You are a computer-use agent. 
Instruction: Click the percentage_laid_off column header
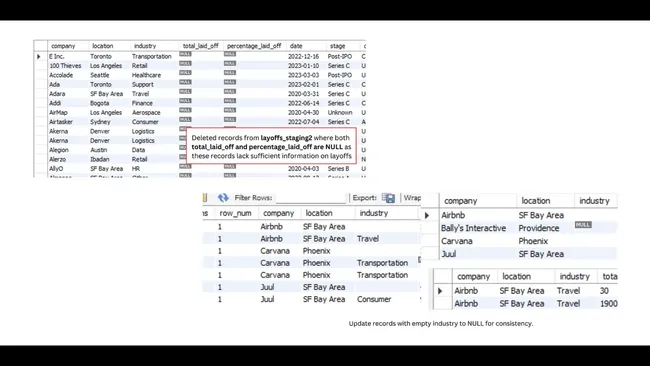coord(254,46)
